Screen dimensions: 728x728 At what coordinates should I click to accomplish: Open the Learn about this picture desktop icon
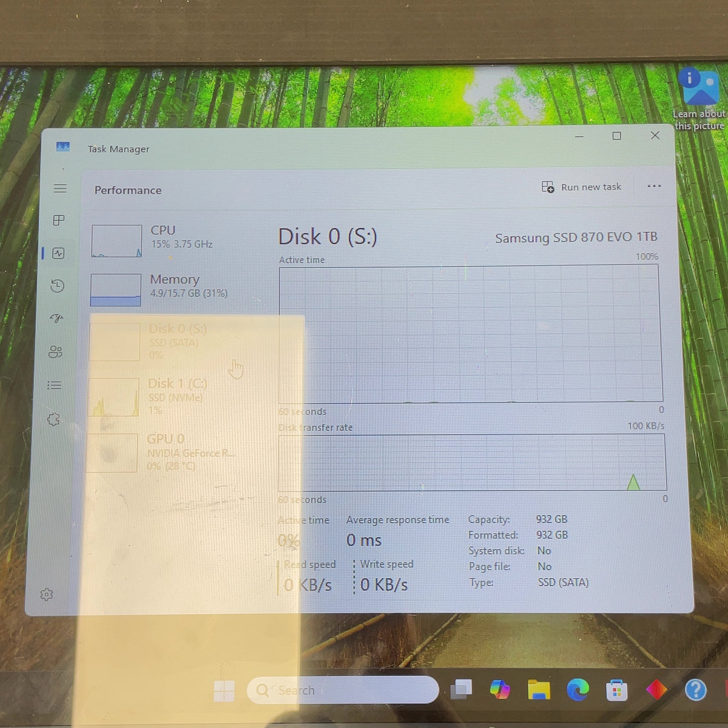point(701,99)
